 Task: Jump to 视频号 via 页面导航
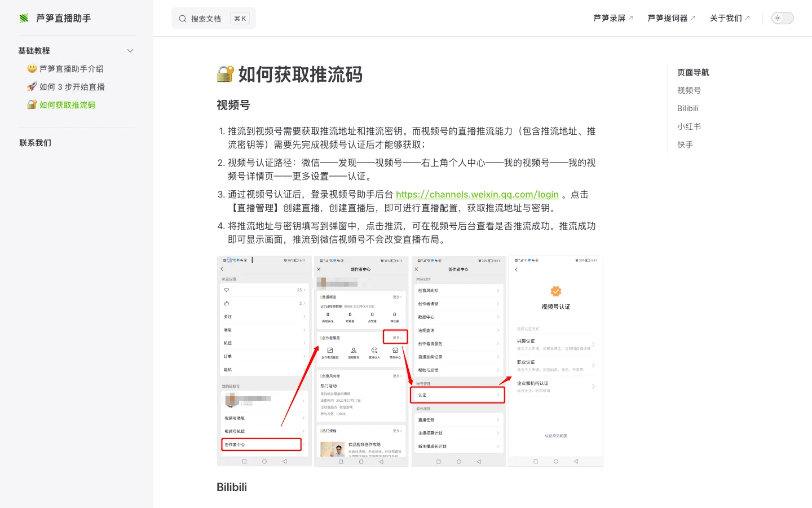(689, 90)
